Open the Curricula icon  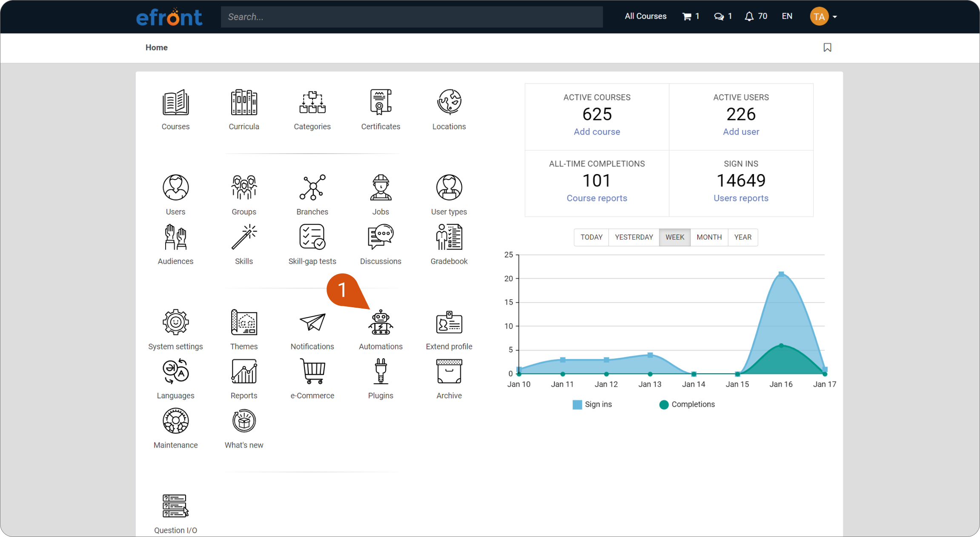pos(244,103)
